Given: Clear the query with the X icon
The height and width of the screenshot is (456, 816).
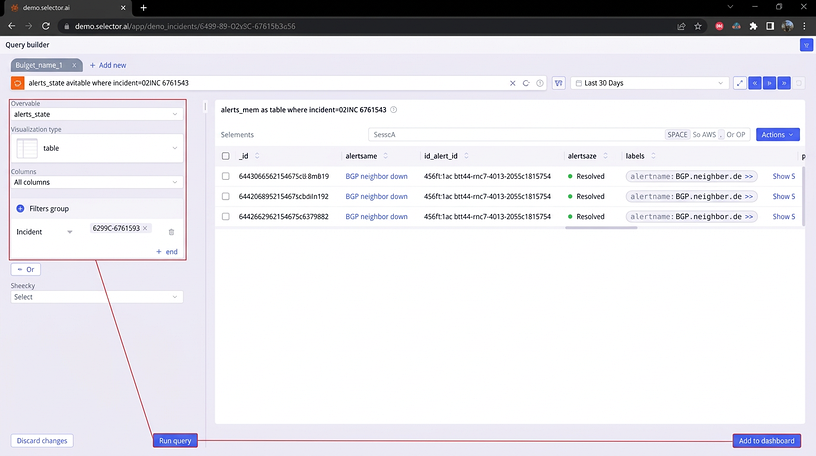Looking at the screenshot, I should point(513,83).
